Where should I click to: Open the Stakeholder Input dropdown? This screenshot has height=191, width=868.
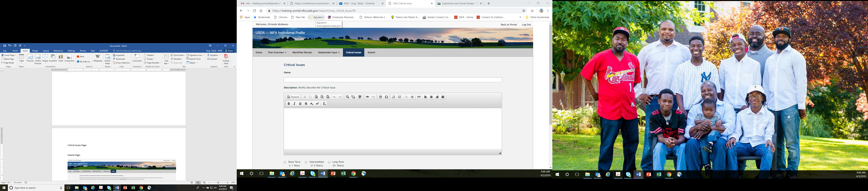point(328,53)
